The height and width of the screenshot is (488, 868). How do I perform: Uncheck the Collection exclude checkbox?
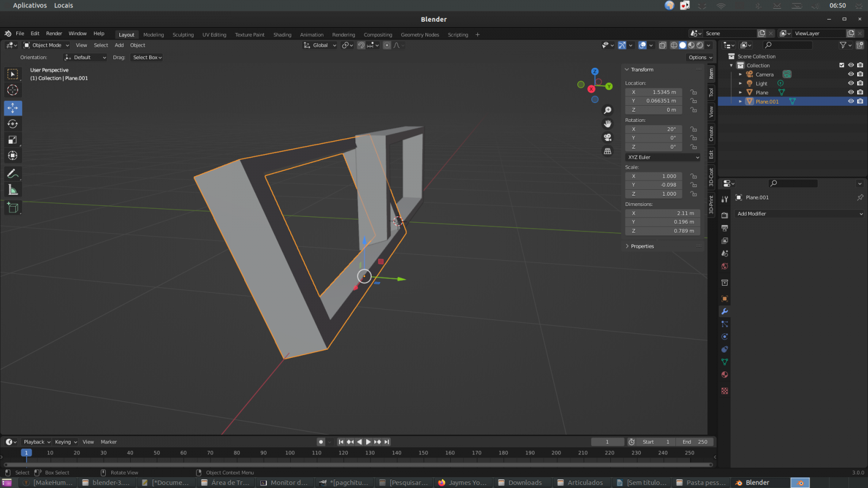click(x=841, y=65)
